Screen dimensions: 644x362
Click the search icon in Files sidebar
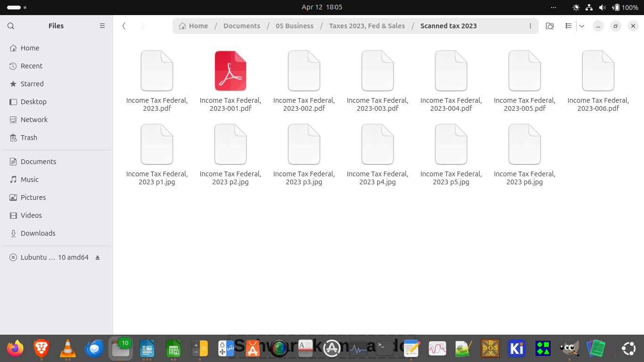11,26
